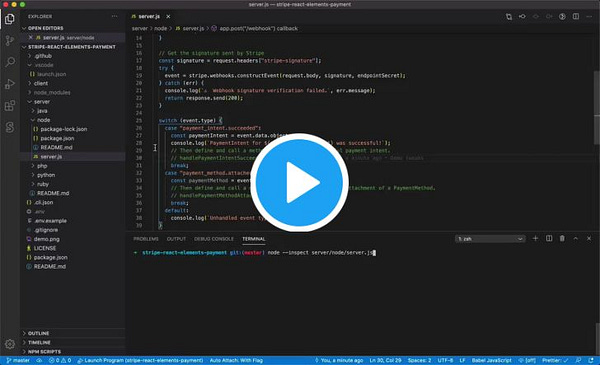This screenshot has height=365, width=600.
Task: Open the Run and Debug view icon
Action: 10,84
